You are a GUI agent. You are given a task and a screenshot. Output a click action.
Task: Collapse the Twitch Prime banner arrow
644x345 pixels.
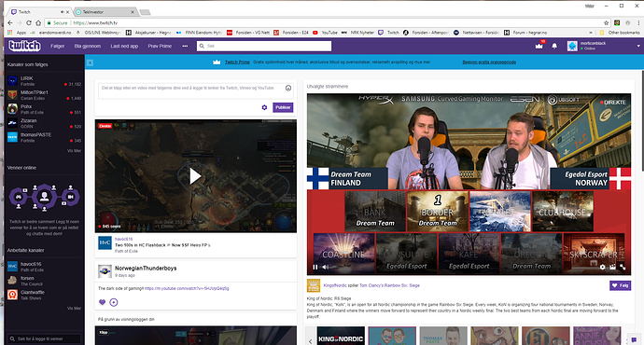tap(90, 62)
